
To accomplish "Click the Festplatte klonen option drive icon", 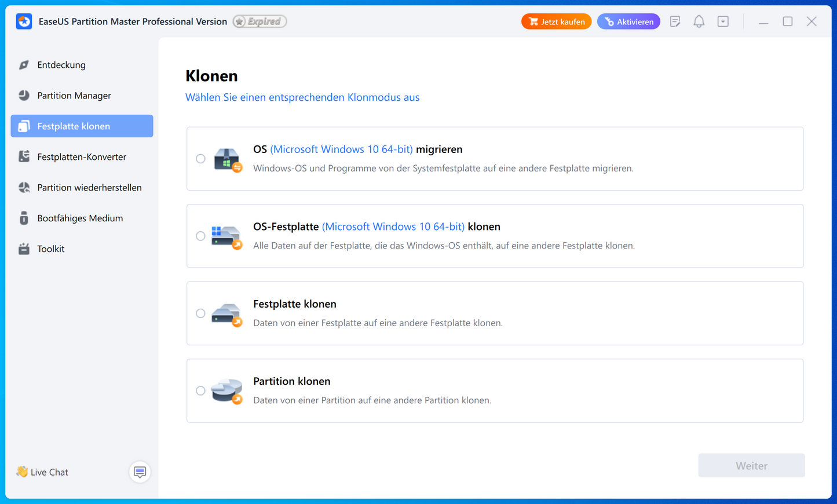I will 226,314.
